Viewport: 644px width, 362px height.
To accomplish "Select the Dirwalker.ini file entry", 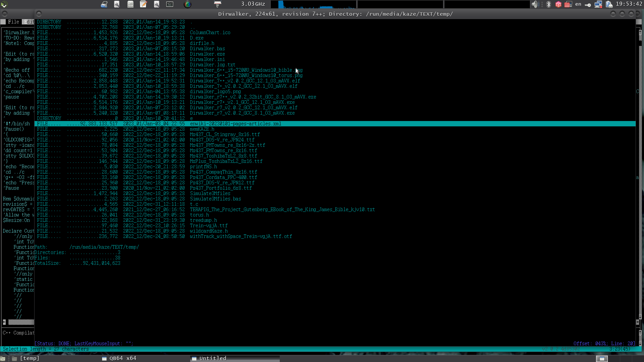I will click(x=207, y=59).
